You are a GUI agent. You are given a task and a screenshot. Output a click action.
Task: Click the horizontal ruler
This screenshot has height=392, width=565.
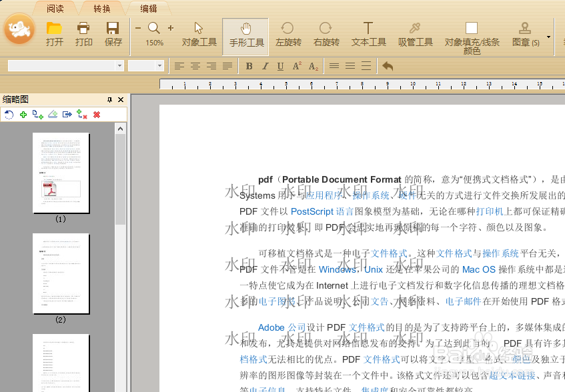click(x=362, y=84)
